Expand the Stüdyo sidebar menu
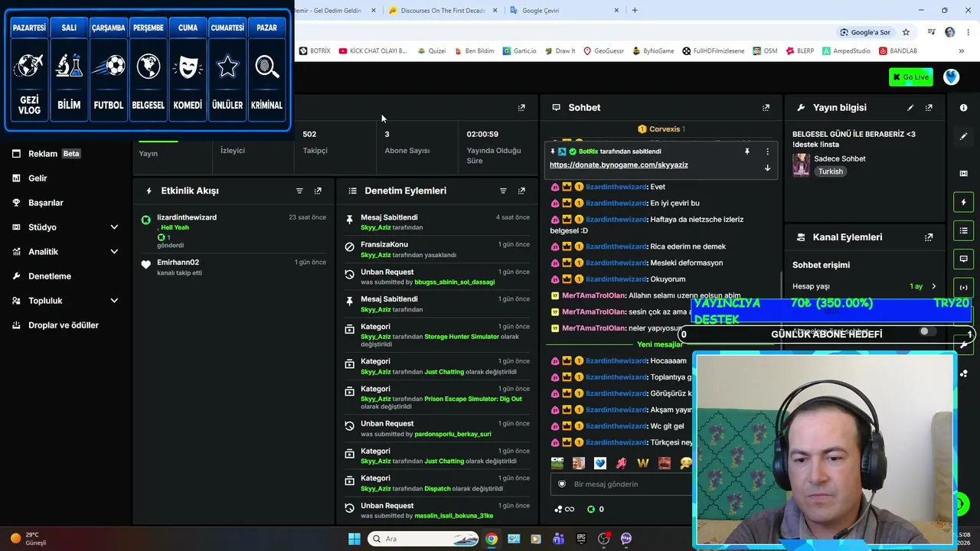This screenshot has width=980, height=551. click(64, 227)
